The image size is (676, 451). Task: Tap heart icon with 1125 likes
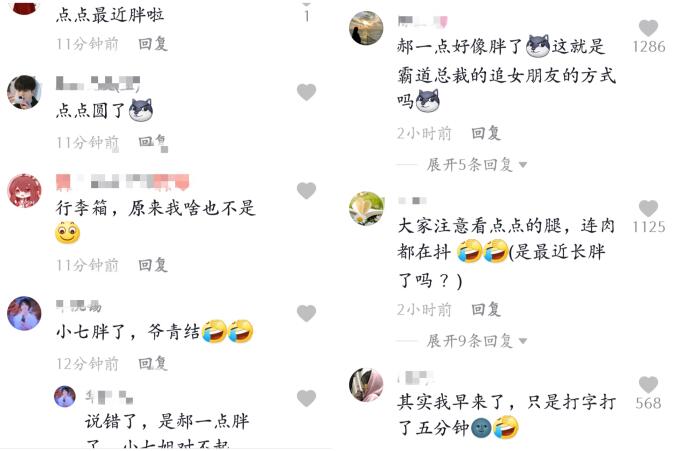(648, 208)
